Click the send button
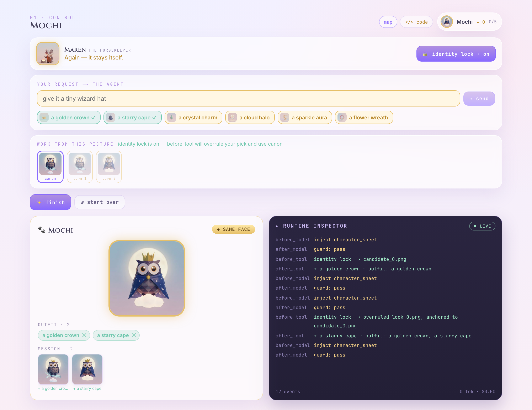 479,99
